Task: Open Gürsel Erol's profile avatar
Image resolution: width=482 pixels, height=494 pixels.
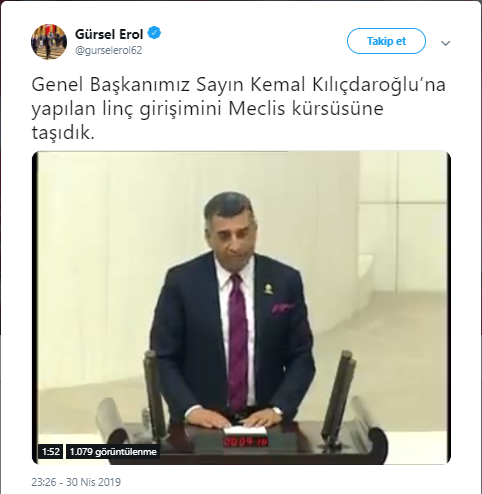Action: (x=49, y=42)
